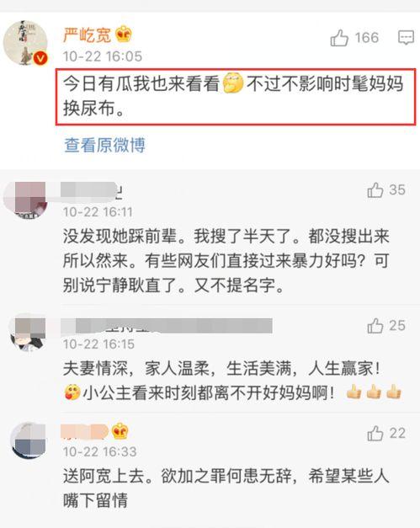Tap the crown badge next to 严屹宽
The width and height of the screenshot is (420, 528).
click(x=124, y=34)
